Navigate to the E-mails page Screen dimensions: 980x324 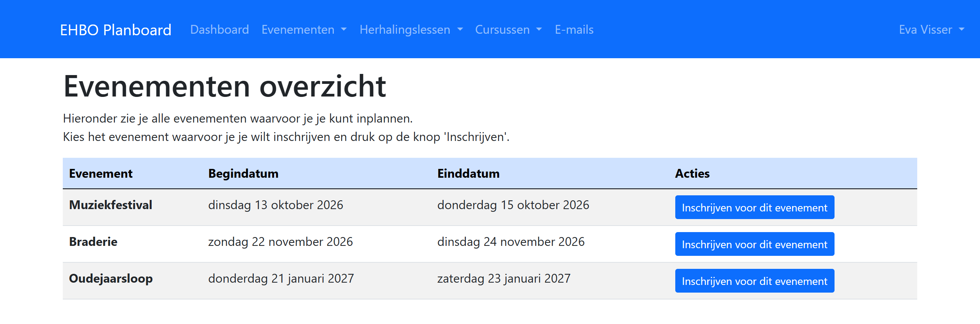coord(574,29)
